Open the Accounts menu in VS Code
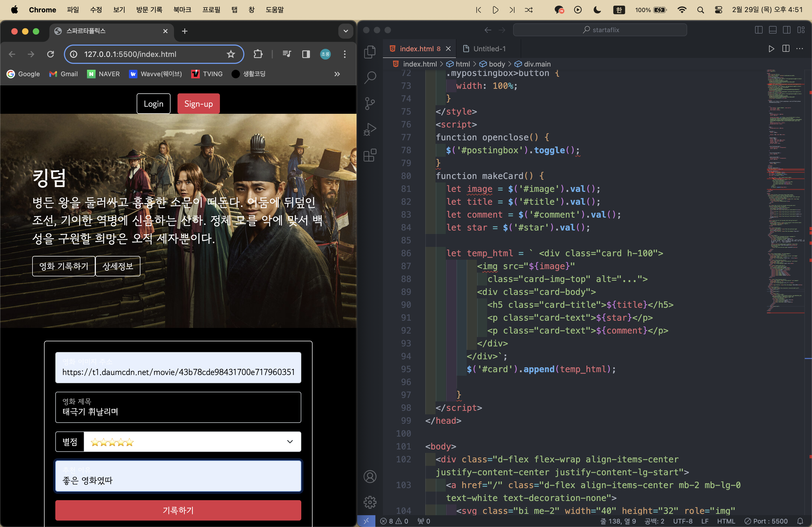Screen dimensions: 812x527 (x=370, y=476)
